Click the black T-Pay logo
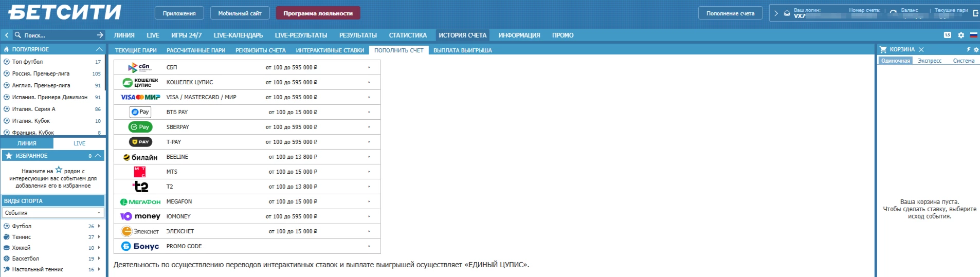The width and height of the screenshot is (980, 277). 140,142
